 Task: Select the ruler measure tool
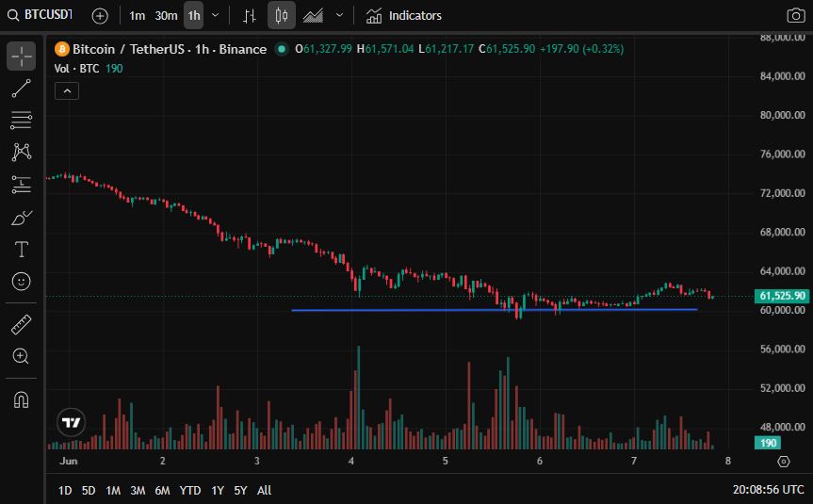point(22,325)
